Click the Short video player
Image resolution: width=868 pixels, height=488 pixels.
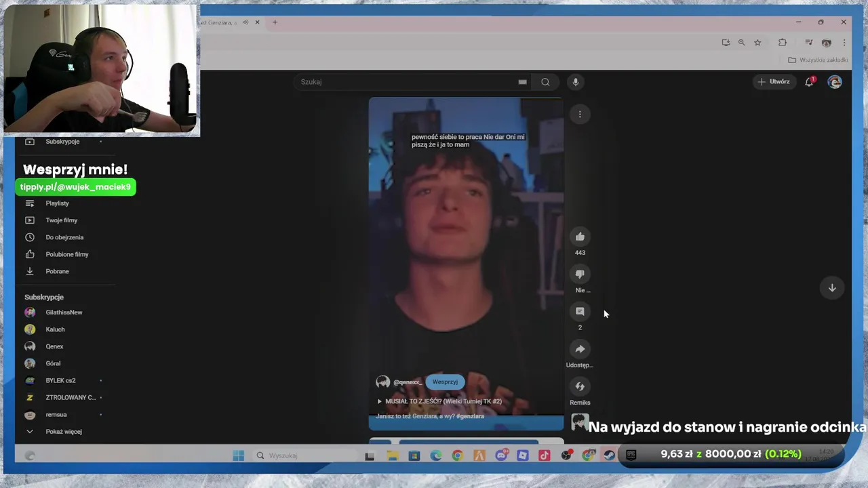tap(466, 264)
